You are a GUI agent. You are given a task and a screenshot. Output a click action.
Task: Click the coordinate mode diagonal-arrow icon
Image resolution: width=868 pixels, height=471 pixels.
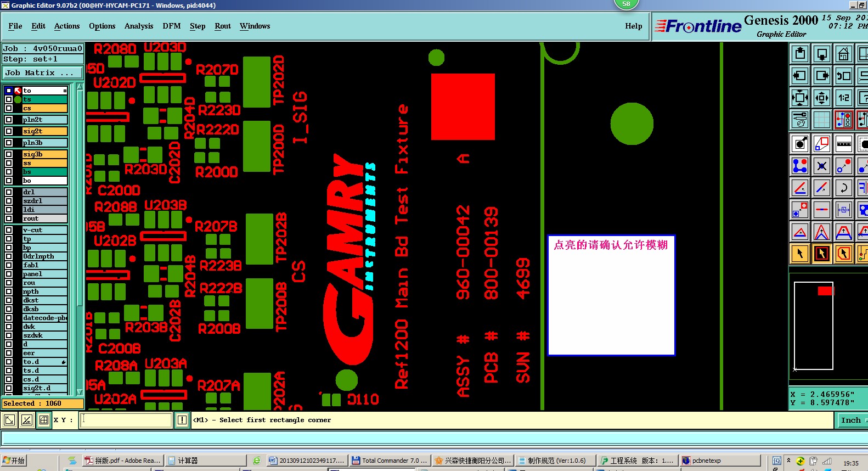[9, 420]
